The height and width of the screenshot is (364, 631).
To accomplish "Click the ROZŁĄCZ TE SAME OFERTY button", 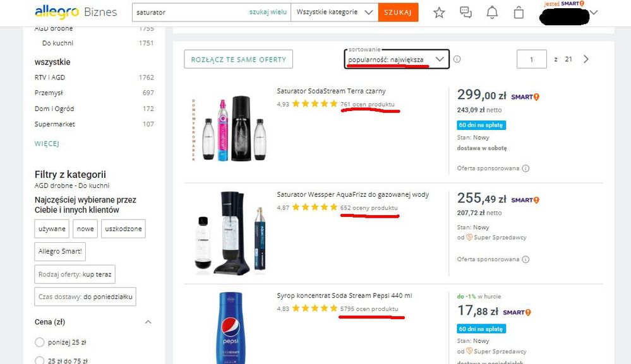I will 238,59.
